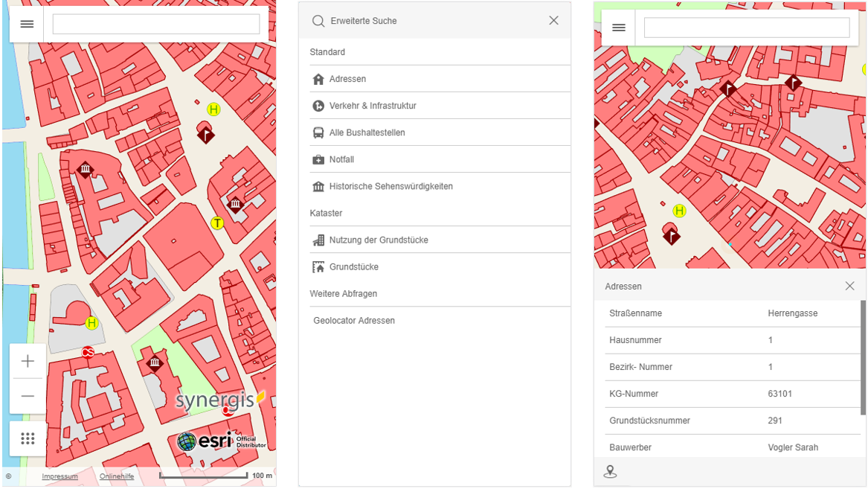
Task: Click the red CS marker on the left map
Action: 88,353
